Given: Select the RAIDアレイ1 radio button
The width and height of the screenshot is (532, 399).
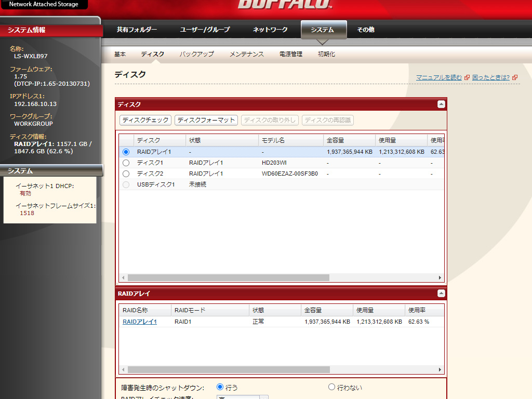Looking at the screenshot, I should click(126, 152).
